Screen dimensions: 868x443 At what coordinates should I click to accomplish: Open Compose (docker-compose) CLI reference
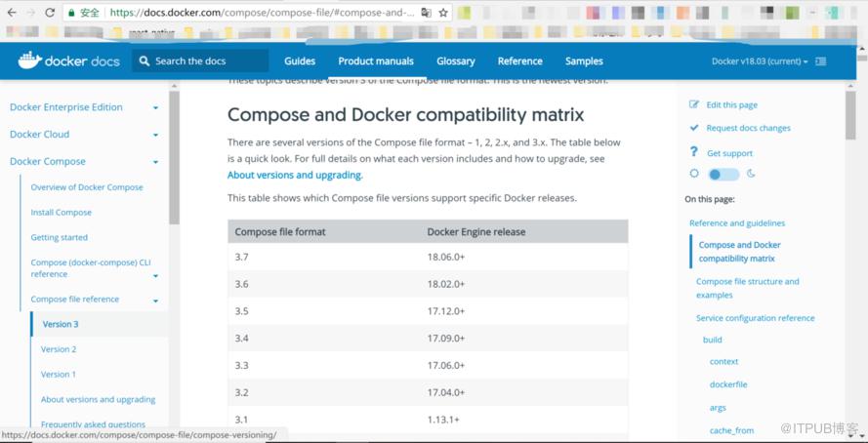(90, 268)
